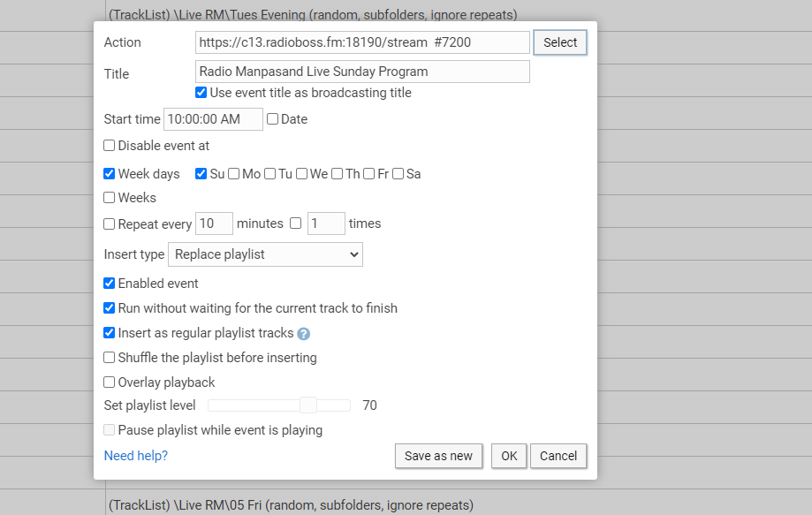This screenshot has height=515, width=812.
Task: Enable the Weeks checkbox
Action: [109, 198]
